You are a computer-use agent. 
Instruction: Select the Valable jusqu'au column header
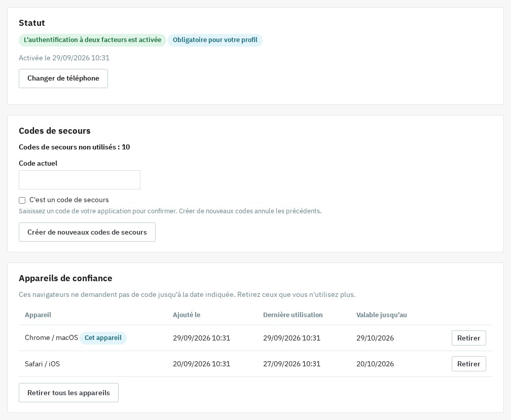[x=381, y=315]
